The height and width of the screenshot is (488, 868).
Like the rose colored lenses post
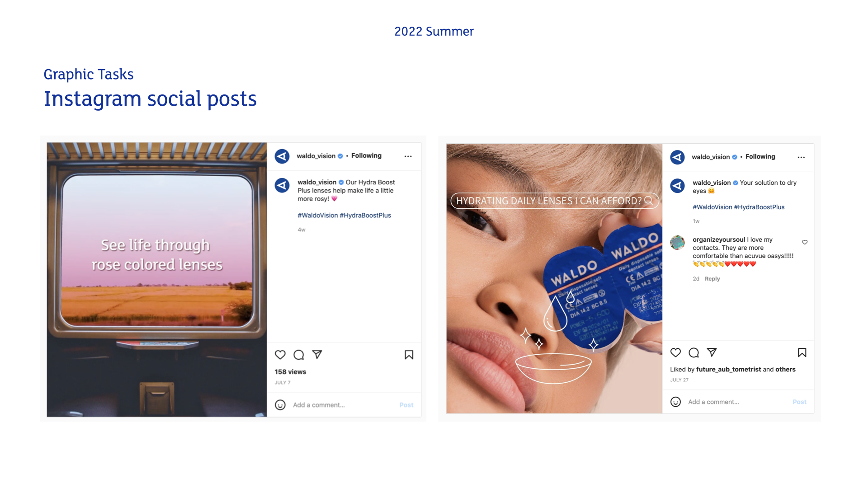point(280,355)
